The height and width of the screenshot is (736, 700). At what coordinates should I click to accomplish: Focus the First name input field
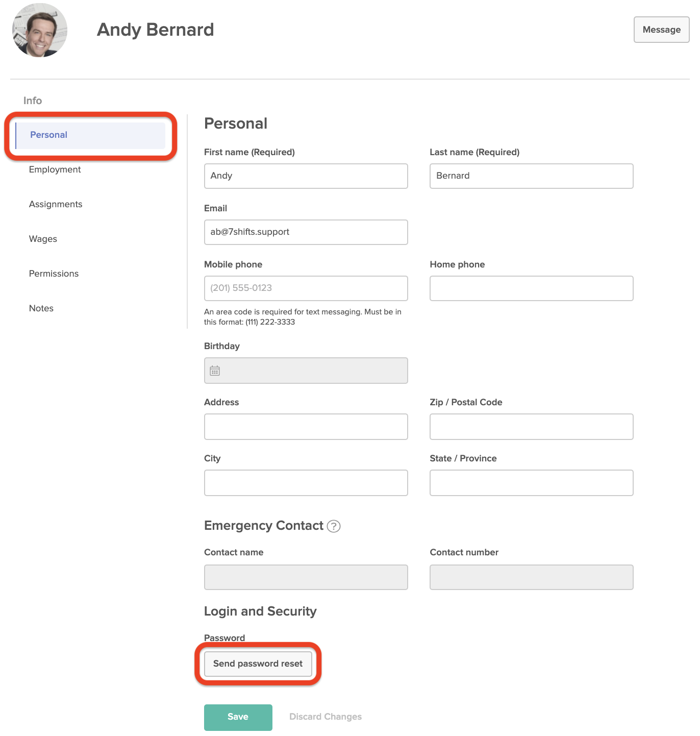click(x=306, y=176)
